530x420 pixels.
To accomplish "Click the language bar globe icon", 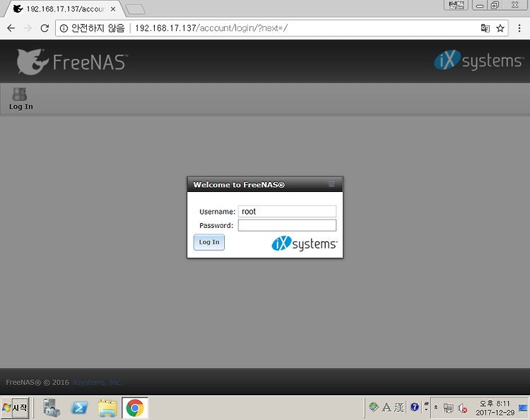I will click(x=374, y=407).
